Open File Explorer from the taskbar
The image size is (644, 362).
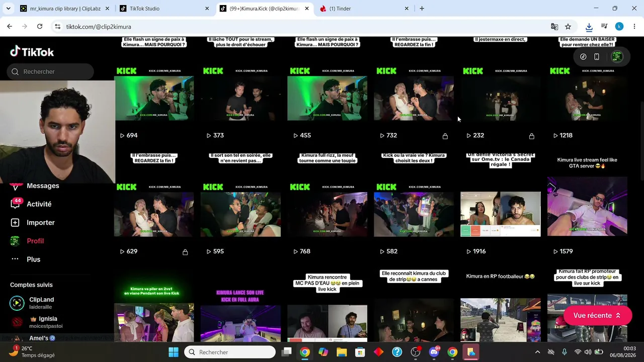[x=342, y=352]
